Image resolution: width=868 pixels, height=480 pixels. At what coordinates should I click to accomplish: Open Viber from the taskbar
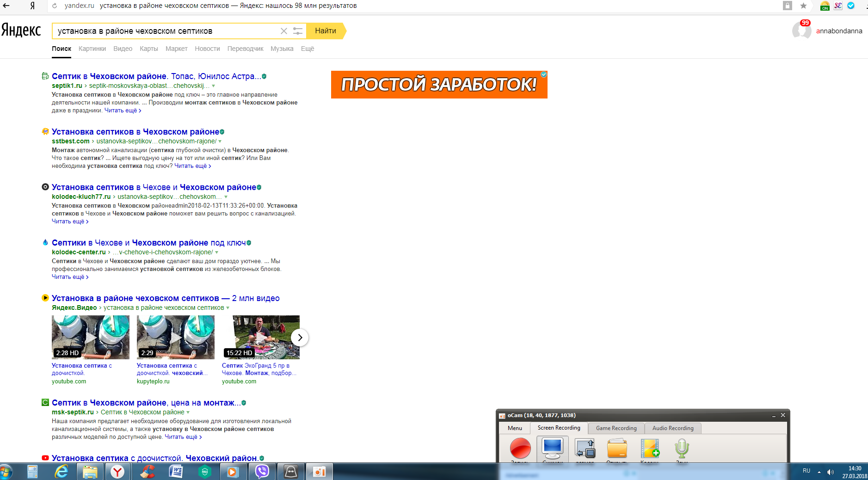click(x=262, y=472)
